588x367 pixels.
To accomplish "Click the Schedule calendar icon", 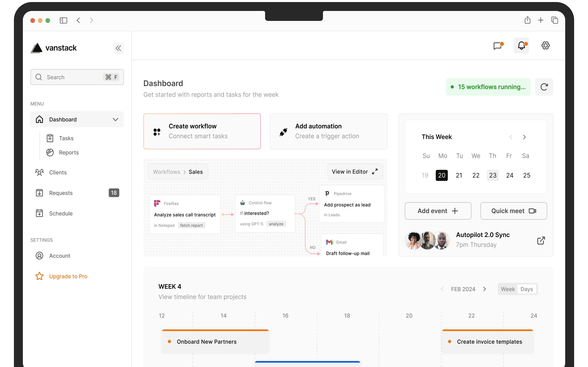I will click(x=39, y=213).
